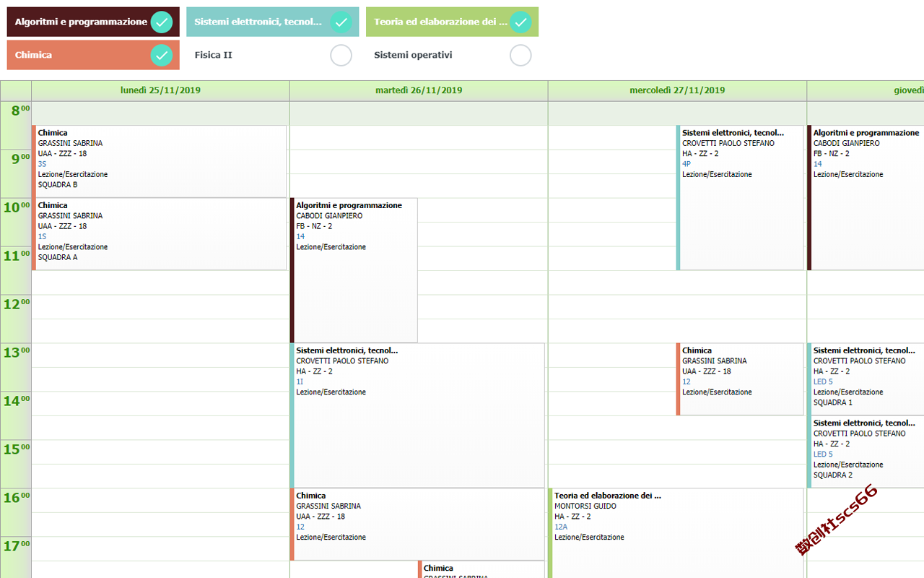
Task: Click LED 5 link in SQUADRA 2 event
Action: [x=823, y=454]
